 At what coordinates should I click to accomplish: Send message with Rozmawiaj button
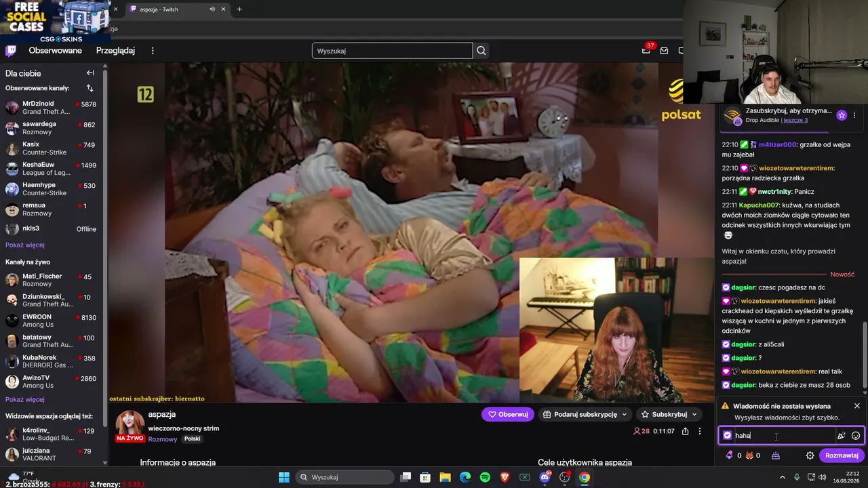point(842,455)
